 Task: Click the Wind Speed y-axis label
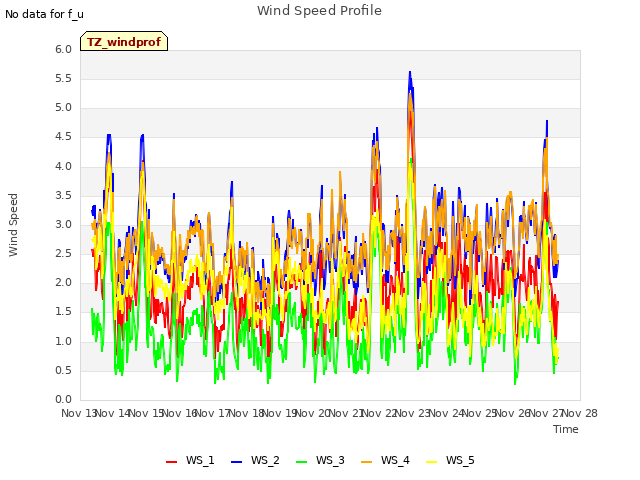pos(13,225)
